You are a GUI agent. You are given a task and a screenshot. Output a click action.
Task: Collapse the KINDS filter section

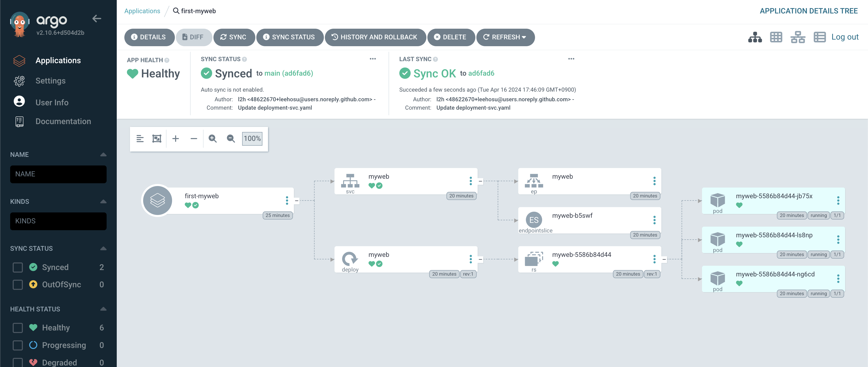tap(103, 202)
